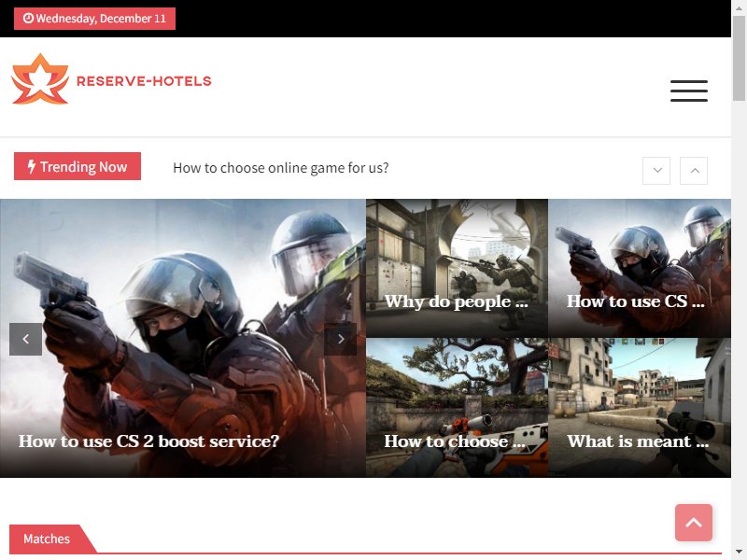Open the 'How to choose ...' article tile
747x560 pixels.
point(457,408)
